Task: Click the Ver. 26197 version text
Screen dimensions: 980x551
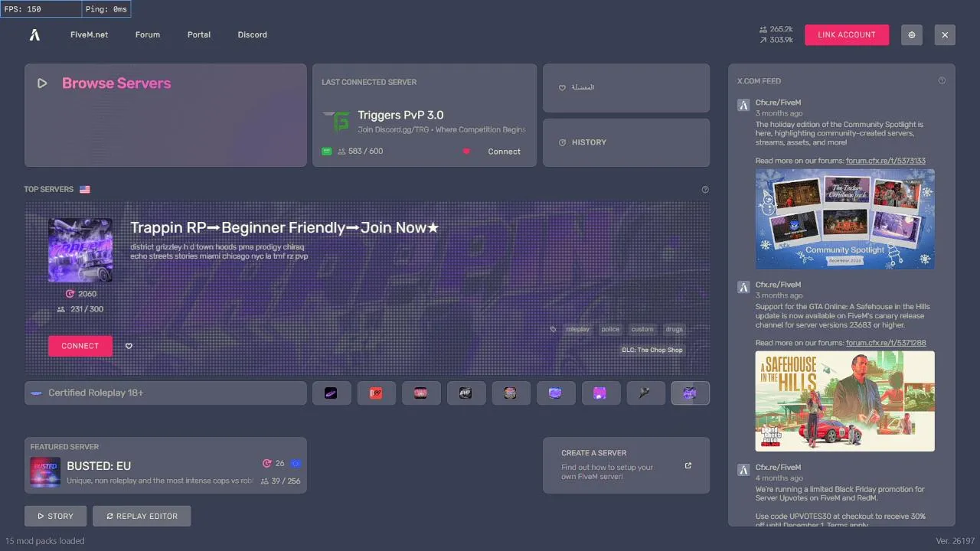Action: click(955, 541)
